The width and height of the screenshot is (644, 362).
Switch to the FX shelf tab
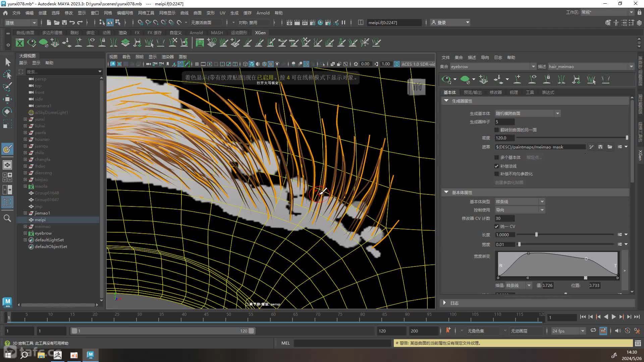pos(137,33)
